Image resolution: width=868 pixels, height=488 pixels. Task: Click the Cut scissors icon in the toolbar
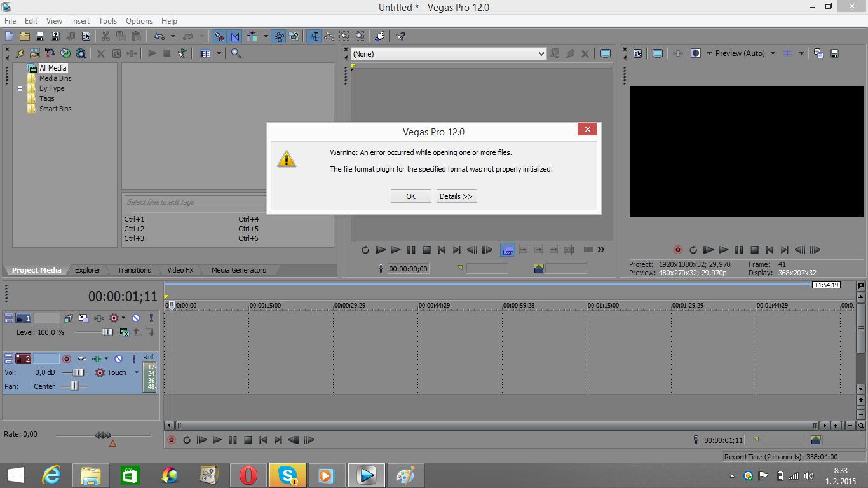pyautogui.click(x=105, y=37)
